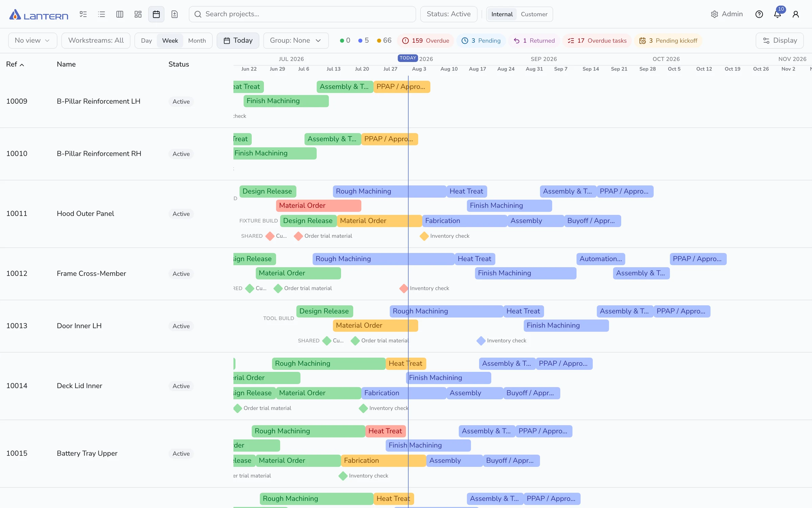
Task: Open the Display settings button
Action: pos(780,41)
